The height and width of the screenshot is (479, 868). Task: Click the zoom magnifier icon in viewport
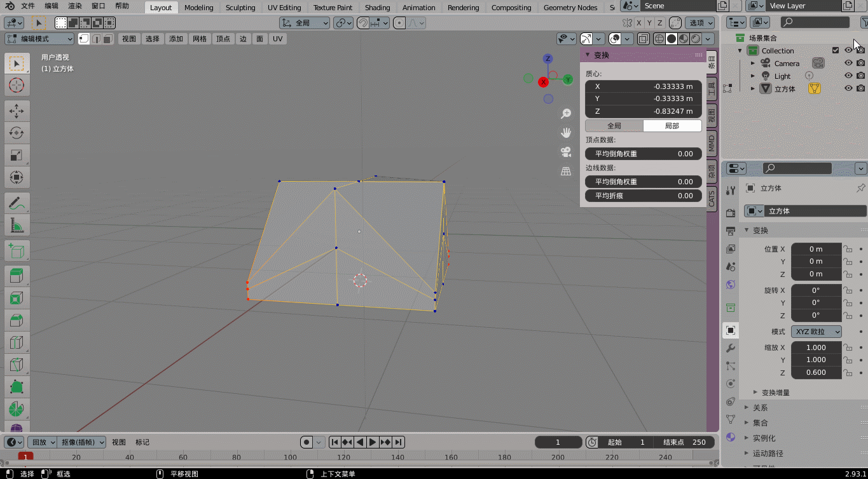(566, 114)
